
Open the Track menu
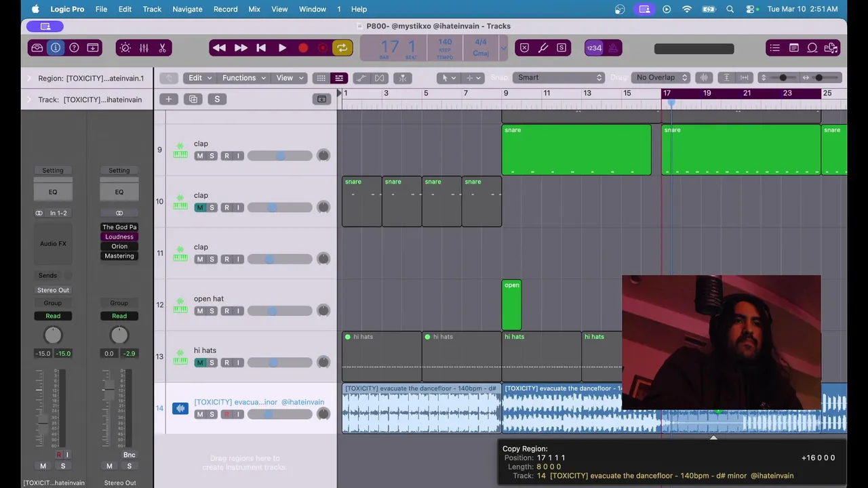tap(152, 9)
